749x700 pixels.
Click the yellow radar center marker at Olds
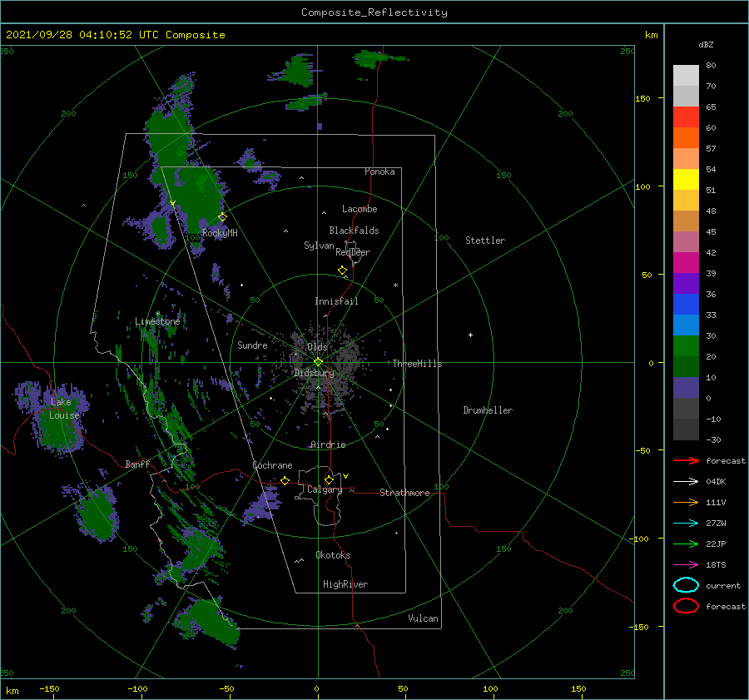click(x=318, y=362)
